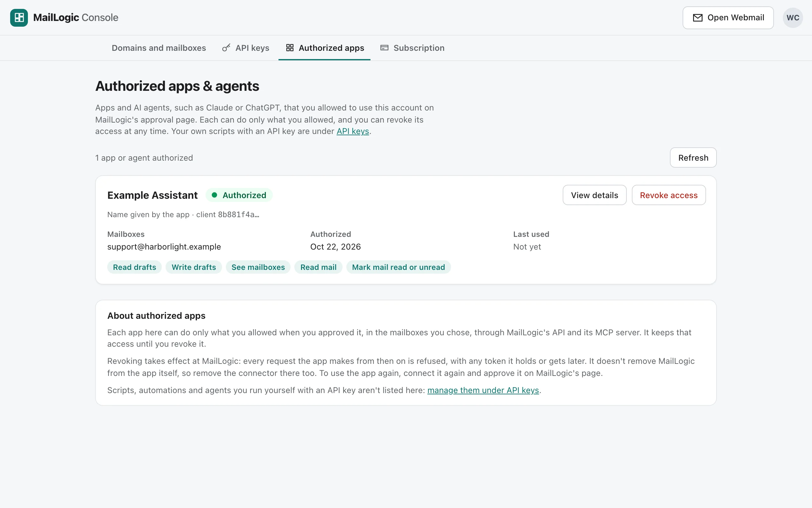Click the Last used column label
The image size is (812, 508).
click(x=531, y=234)
